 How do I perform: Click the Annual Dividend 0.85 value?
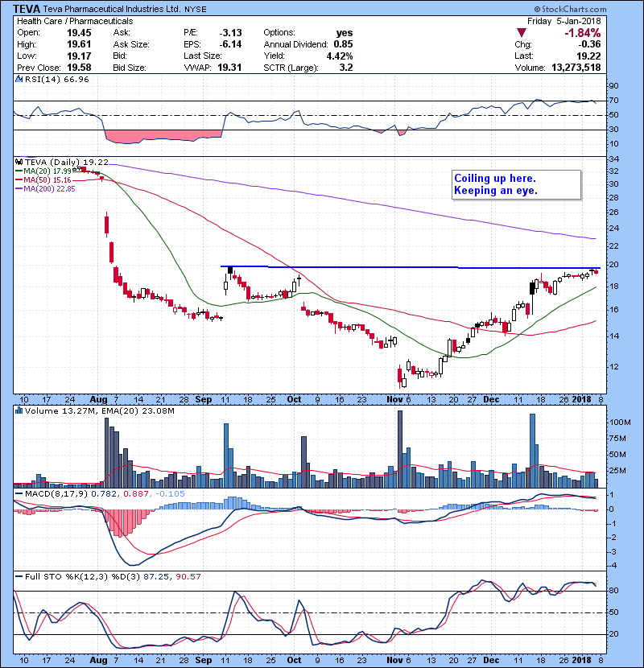(343, 44)
